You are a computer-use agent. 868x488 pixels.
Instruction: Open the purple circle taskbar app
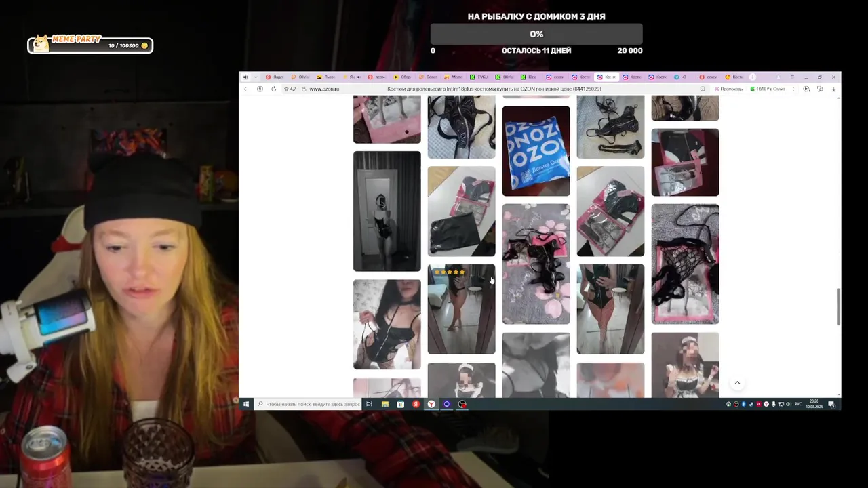(x=447, y=404)
